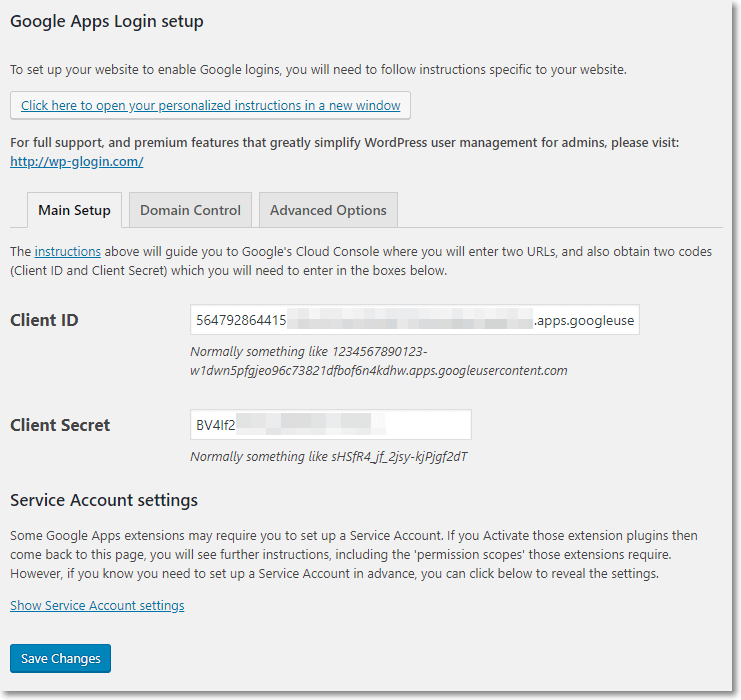Click the Client Secret label
Viewport: 741px width, 700px height.
coord(60,425)
